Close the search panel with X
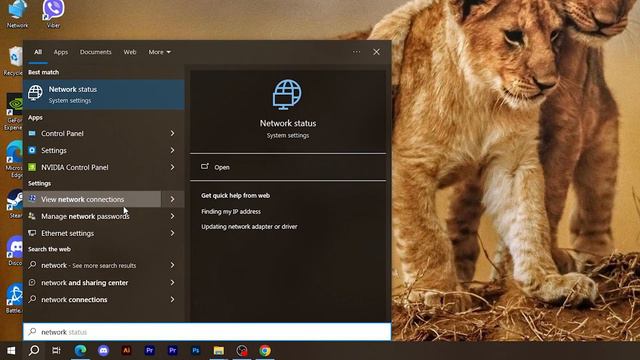 point(376,52)
